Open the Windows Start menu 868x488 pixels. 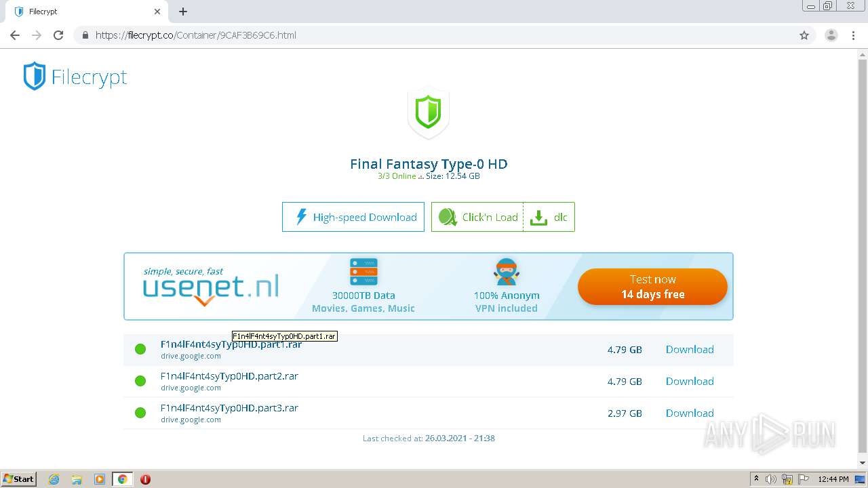(x=19, y=479)
